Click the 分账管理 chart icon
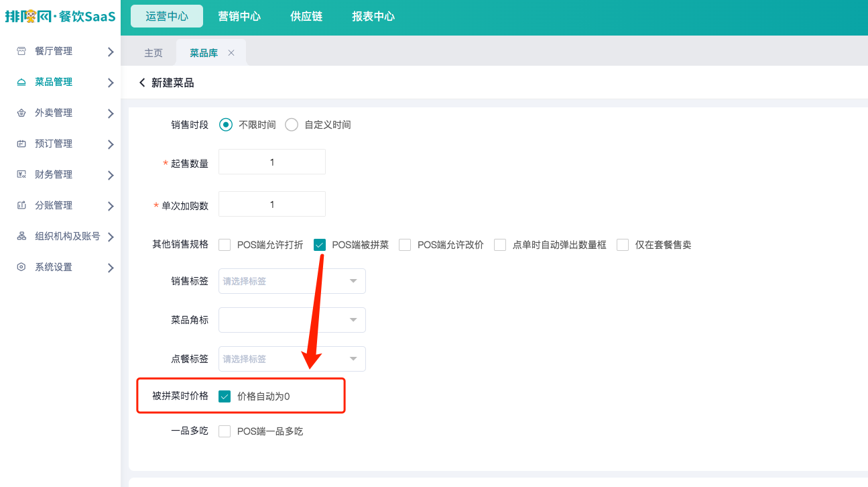The width and height of the screenshot is (868, 487). (x=21, y=205)
